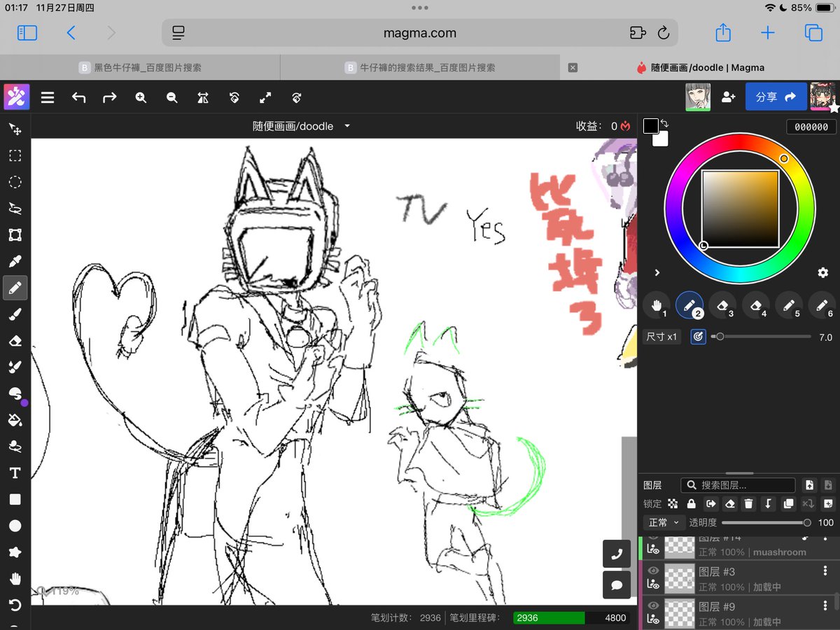Image resolution: width=840 pixels, height=630 pixels.
Task: Open the chat bubble button
Action: click(617, 585)
